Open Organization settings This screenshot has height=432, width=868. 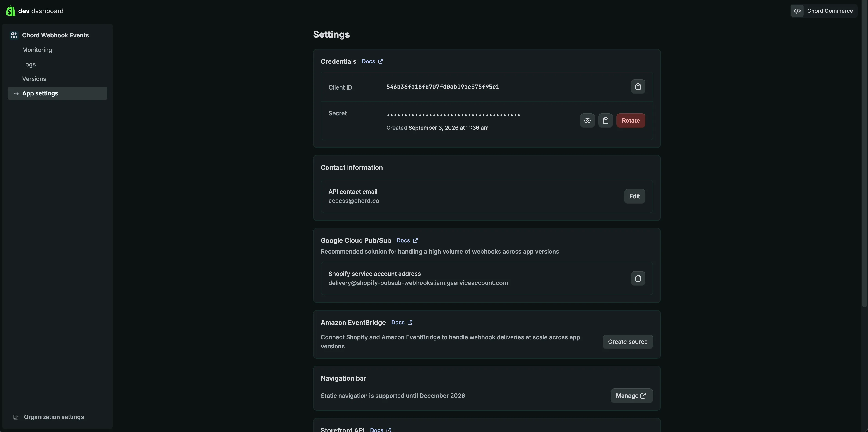point(54,417)
